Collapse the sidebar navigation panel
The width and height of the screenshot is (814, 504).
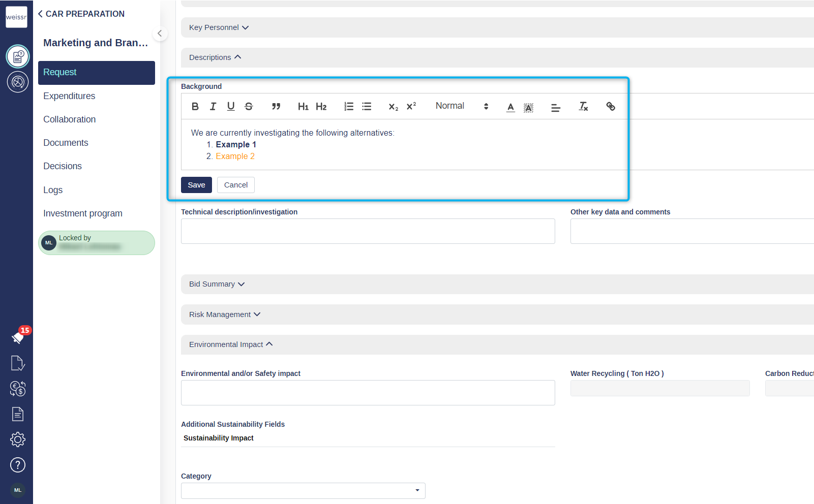click(160, 34)
